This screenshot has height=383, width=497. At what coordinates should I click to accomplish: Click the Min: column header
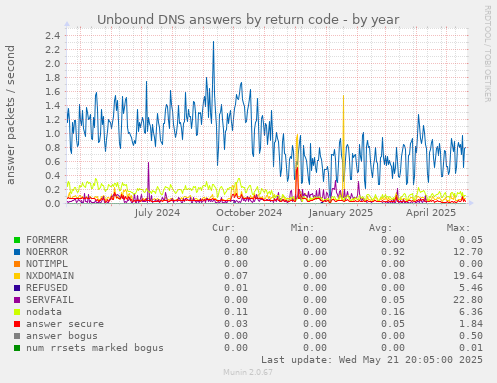tap(302, 228)
